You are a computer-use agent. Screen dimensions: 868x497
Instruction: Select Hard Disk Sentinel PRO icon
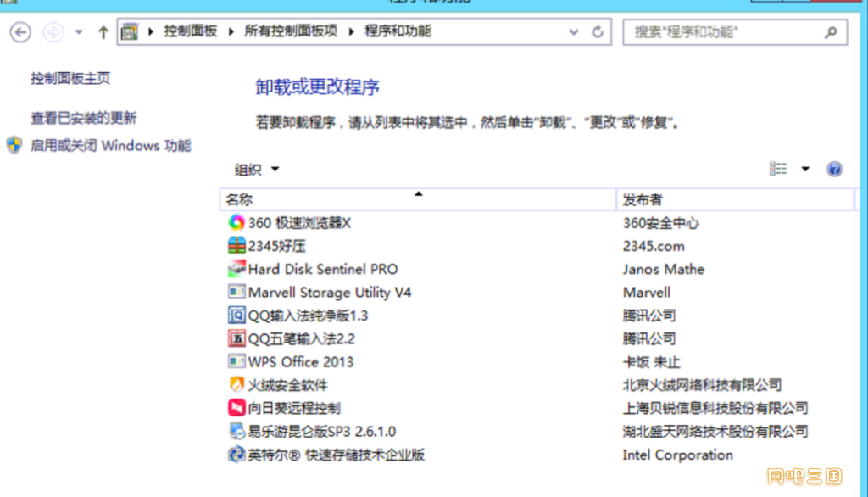(236, 269)
